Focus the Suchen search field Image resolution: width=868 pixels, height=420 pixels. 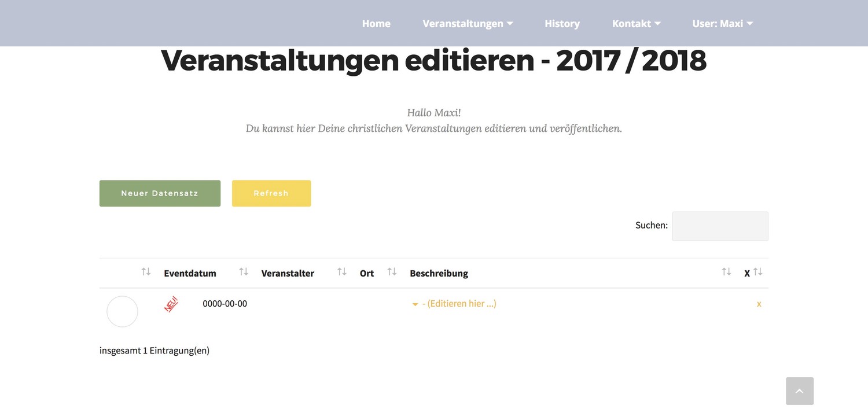[x=720, y=226]
